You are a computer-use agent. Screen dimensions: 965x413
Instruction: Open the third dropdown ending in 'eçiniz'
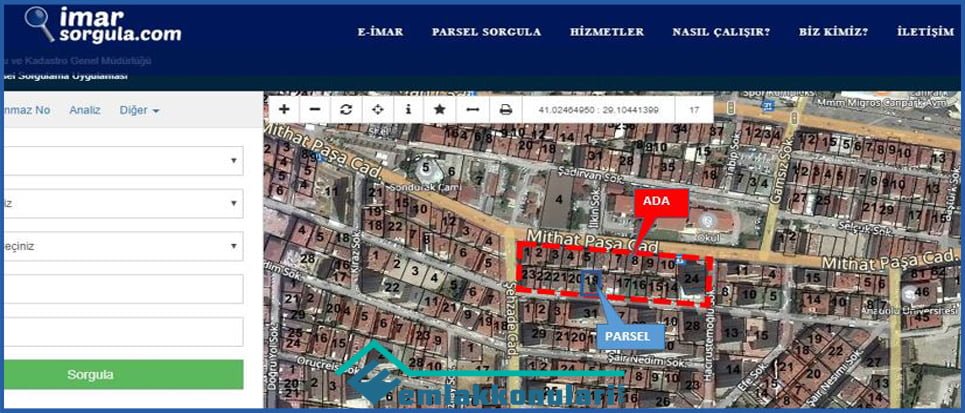coord(121,246)
